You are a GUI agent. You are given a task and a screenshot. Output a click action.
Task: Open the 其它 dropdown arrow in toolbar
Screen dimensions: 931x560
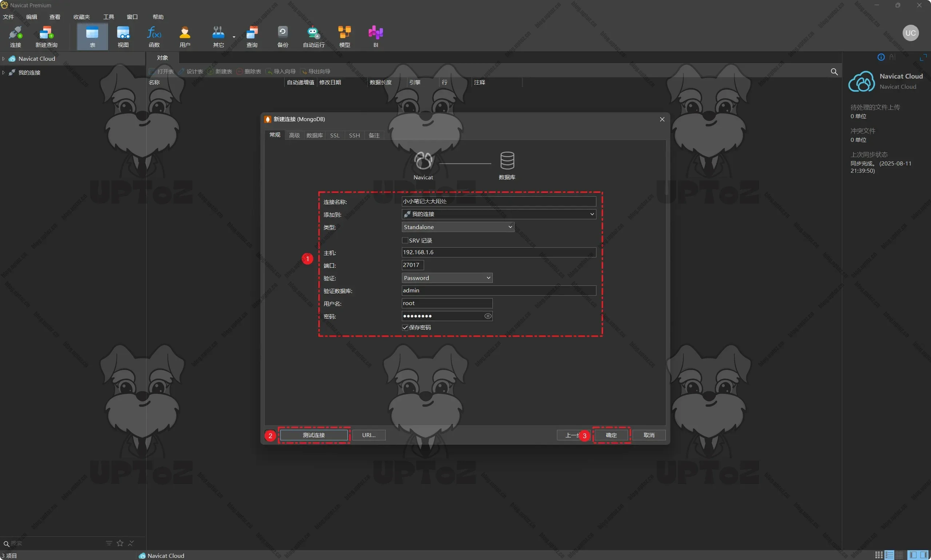point(234,37)
